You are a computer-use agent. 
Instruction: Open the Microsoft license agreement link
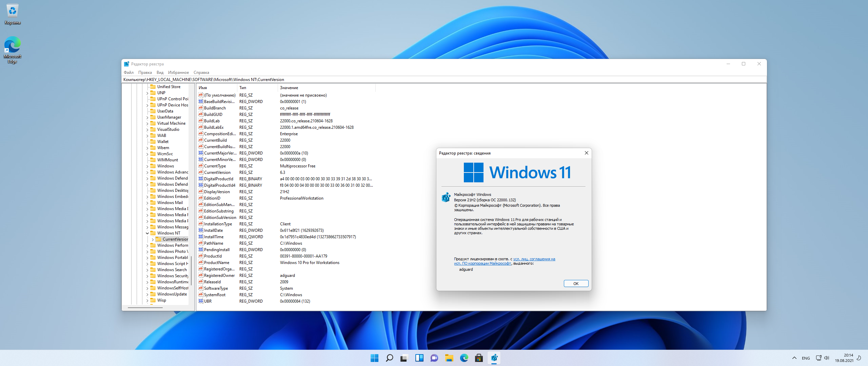point(534,259)
